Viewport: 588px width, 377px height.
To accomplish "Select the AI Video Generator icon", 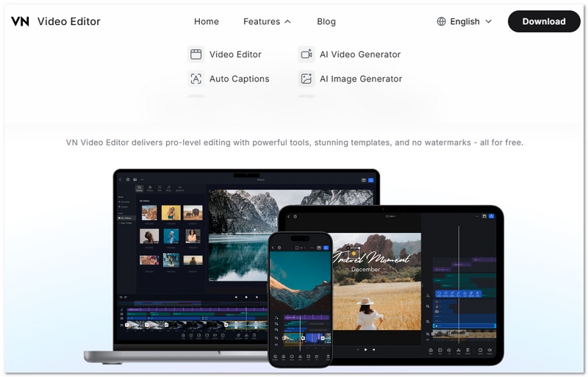I will [306, 54].
